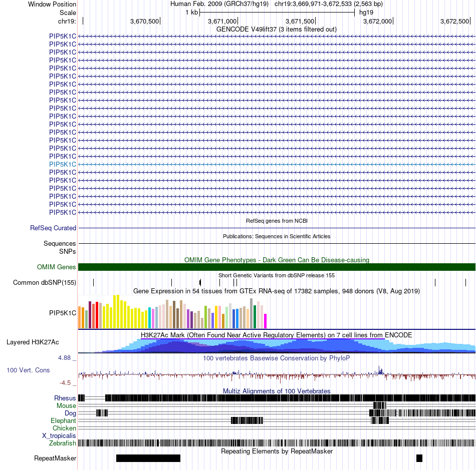The image size is (476, 470).
Task: Select the Elephant alignment label
Action: (x=63, y=421)
